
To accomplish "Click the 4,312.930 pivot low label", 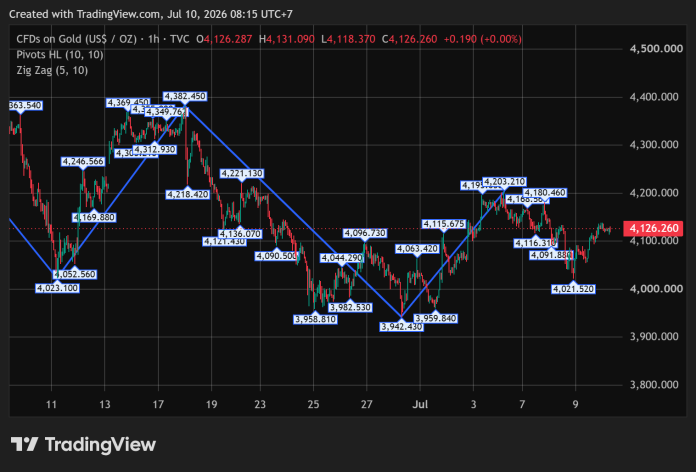I will [x=154, y=149].
